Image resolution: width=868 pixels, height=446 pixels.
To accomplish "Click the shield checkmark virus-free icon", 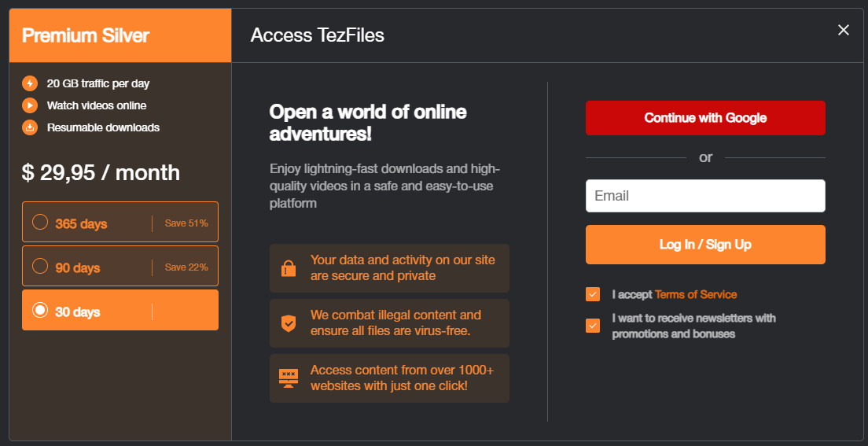I will point(289,323).
